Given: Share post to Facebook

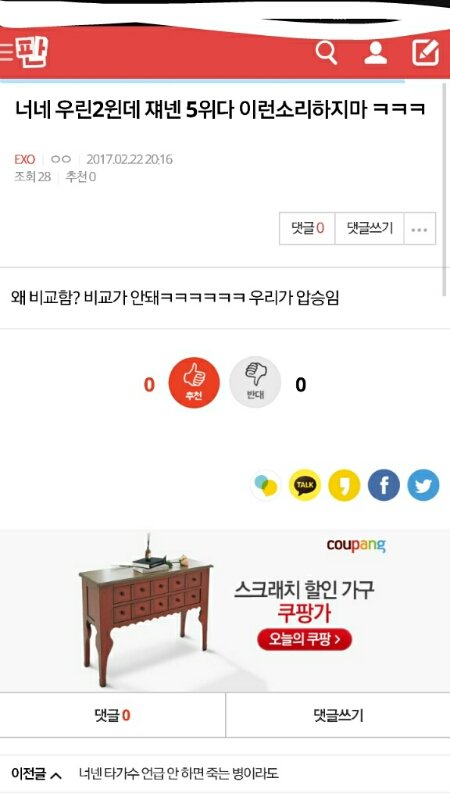Looking at the screenshot, I should coord(384,485).
